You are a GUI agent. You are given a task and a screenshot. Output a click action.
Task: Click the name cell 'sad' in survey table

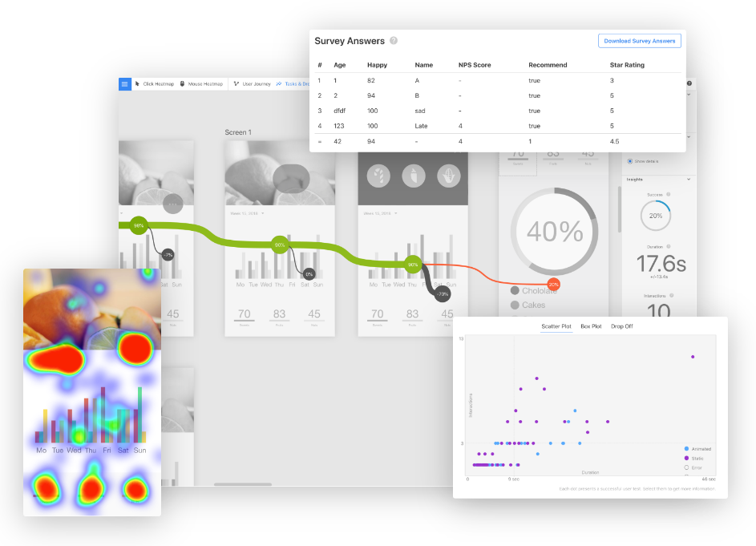(420, 111)
